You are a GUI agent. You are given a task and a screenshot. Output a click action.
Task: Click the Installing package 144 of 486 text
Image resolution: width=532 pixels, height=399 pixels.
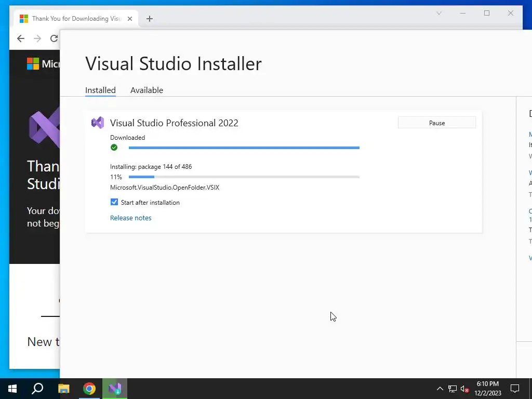tap(151, 167)
